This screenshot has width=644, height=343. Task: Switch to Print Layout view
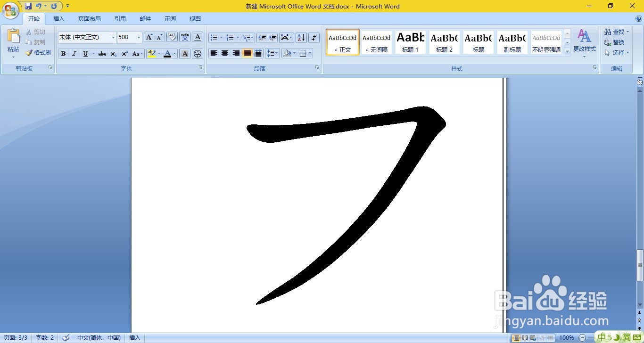pyautogui.click(x=516, y=338)
